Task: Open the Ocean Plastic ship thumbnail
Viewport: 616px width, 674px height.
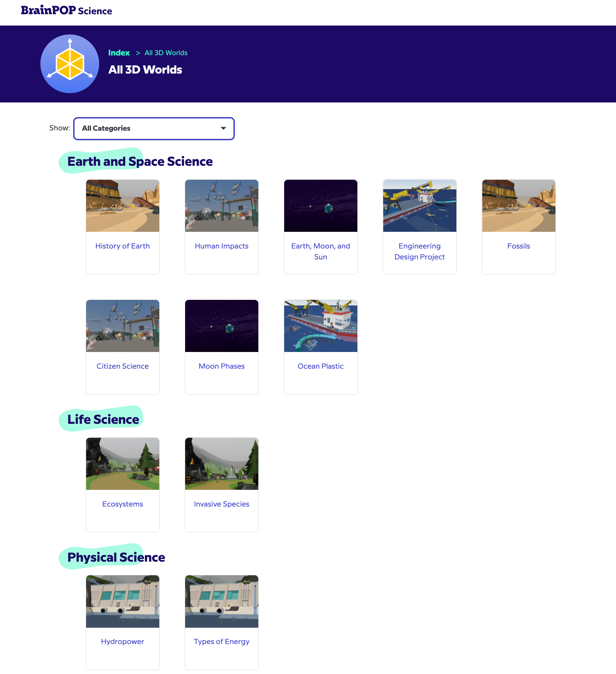Action: click(320, 326)
